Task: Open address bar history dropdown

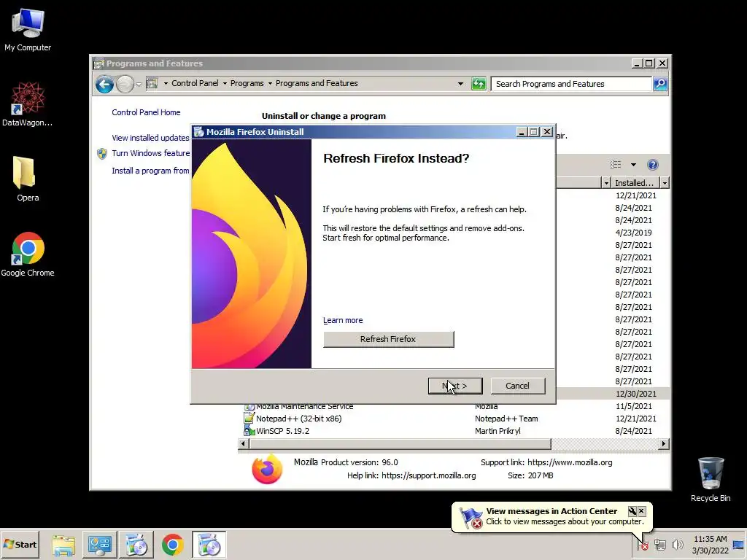Action: coord(460,84)
